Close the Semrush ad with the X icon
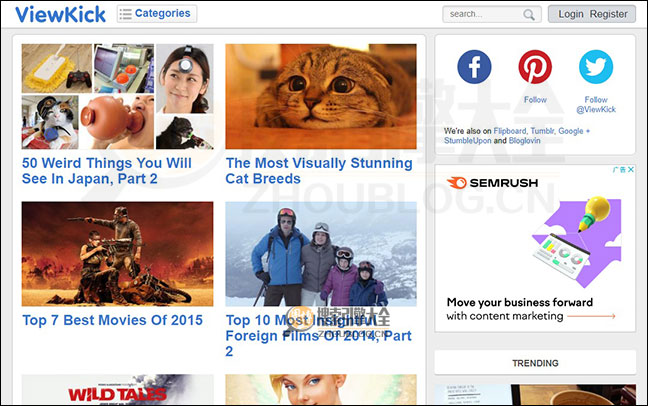 pos(631,170)
